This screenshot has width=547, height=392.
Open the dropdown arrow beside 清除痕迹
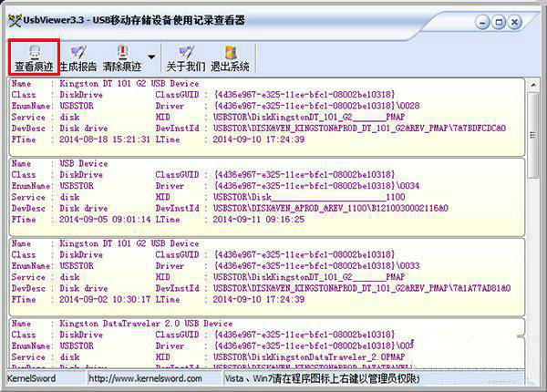(x=151, y=57)
